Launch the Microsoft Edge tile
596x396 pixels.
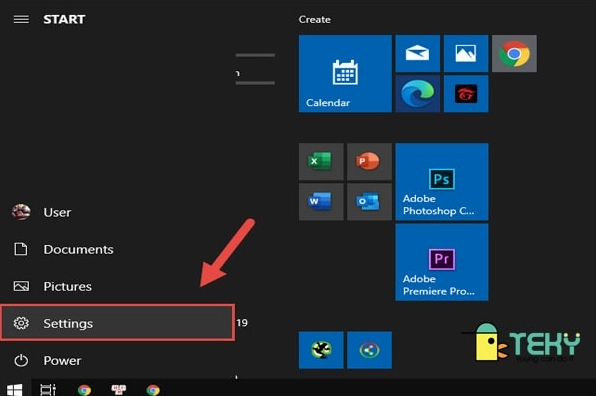click(x=417, y=93)
